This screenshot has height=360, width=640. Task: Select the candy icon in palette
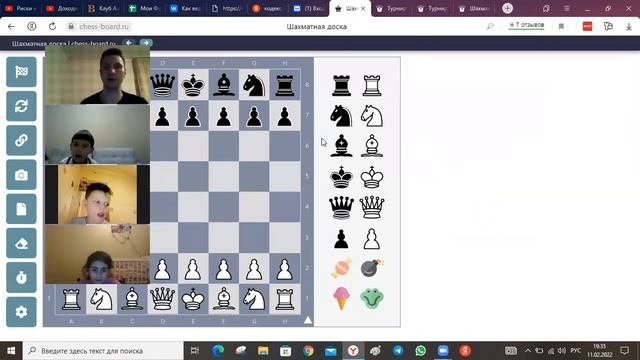click(x=341, y=268)
